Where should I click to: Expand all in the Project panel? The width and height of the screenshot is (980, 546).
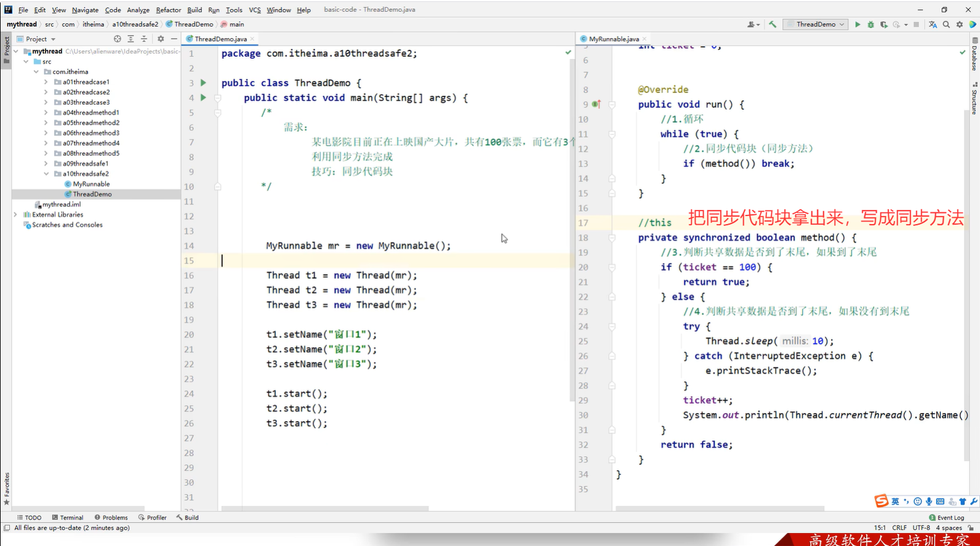point(131,39)
